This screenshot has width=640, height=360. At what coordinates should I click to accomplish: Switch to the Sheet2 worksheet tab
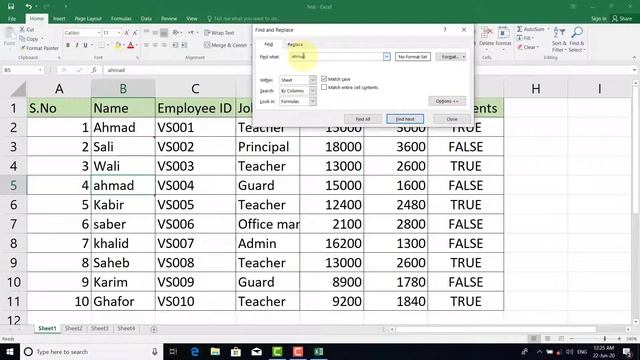click(73, 329)
